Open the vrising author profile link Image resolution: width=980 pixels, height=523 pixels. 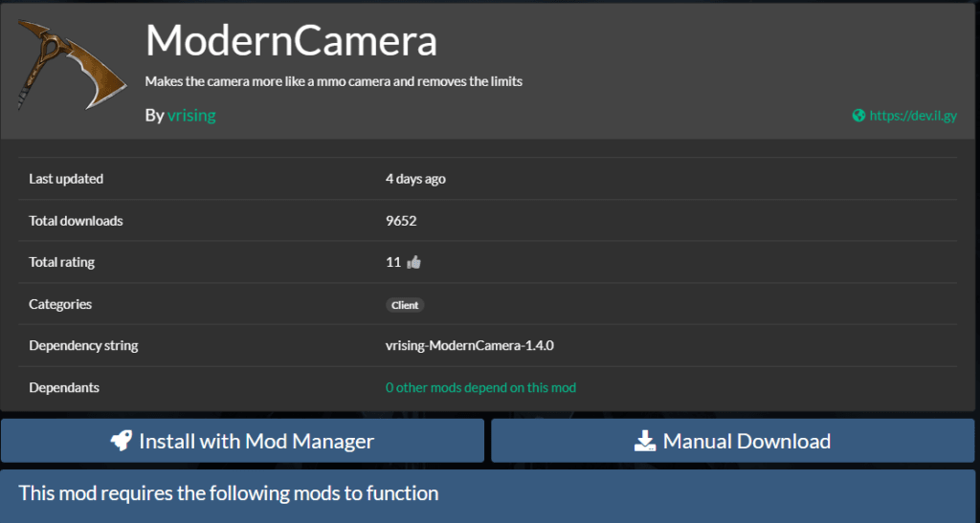[191, 116]
